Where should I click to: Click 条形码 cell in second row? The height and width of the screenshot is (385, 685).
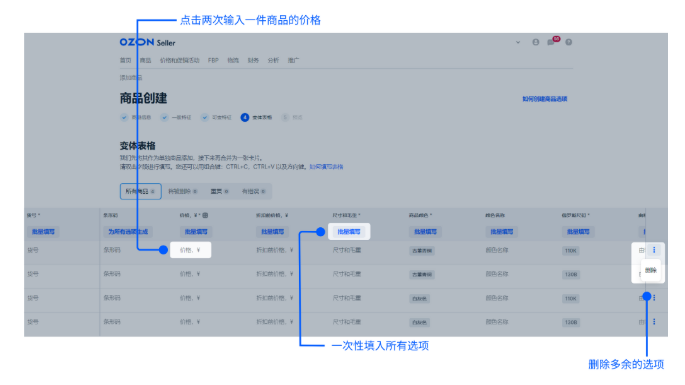pos(112,274)
